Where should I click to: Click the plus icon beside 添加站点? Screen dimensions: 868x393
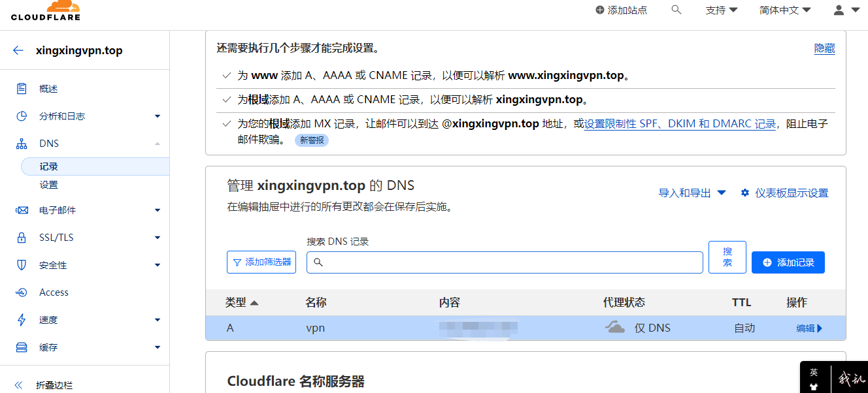[x=600, y=10]
